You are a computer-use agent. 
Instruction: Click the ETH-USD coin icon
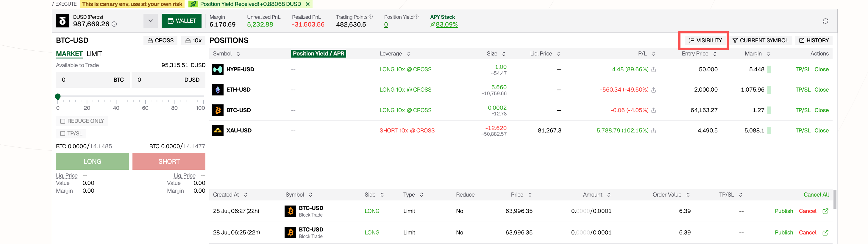tap(218, 90)
